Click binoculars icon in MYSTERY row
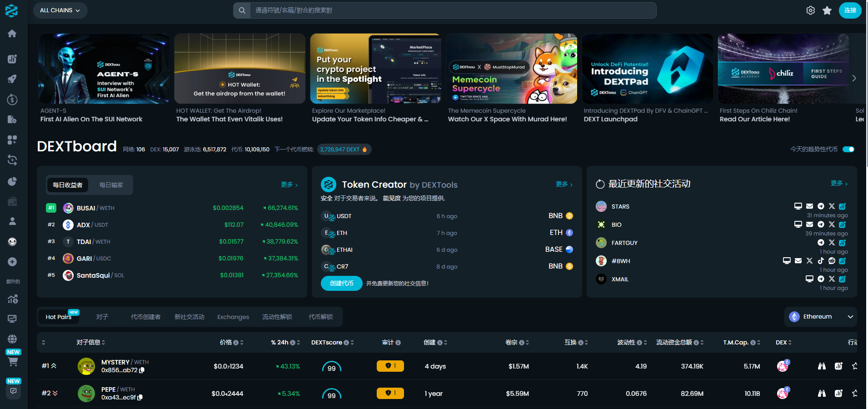The width and height of the screenshot is (868, 409). (x=822, y=366)
